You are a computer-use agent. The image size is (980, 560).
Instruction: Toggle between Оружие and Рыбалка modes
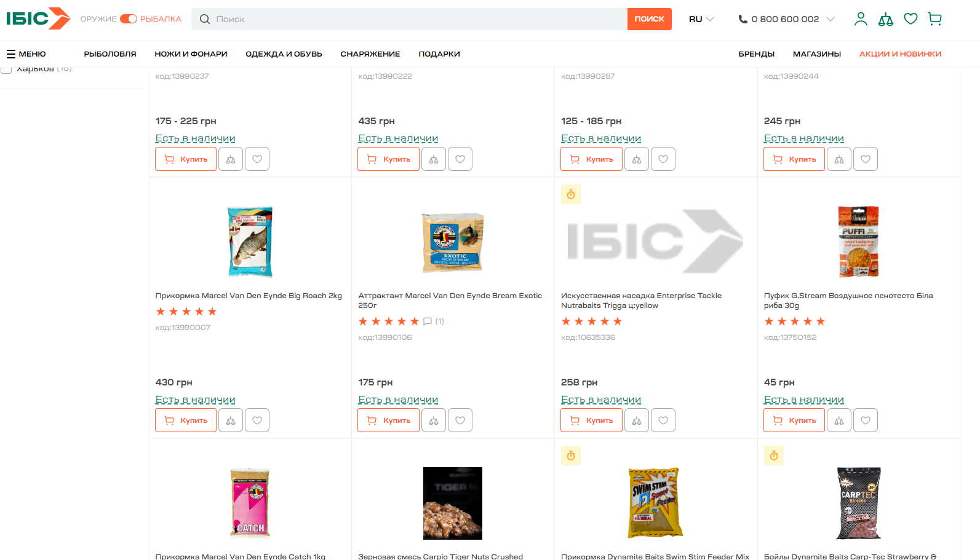129,19
